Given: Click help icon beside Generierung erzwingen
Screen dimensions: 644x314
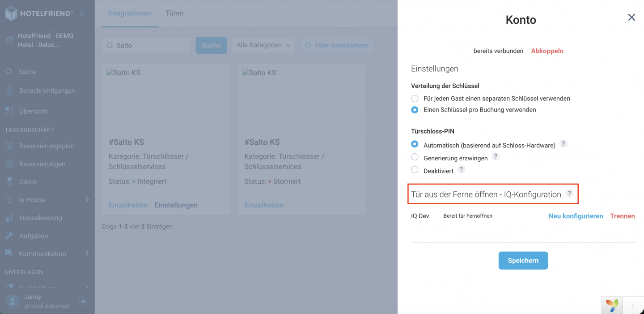Looking at the screenshot, I should (x=496, y=156).
